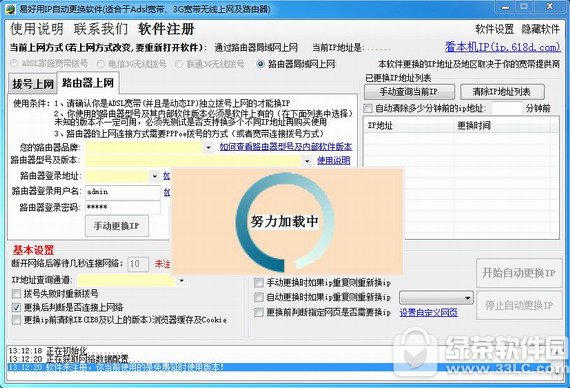Click 路由器登录密码 password field

point(123,208)
